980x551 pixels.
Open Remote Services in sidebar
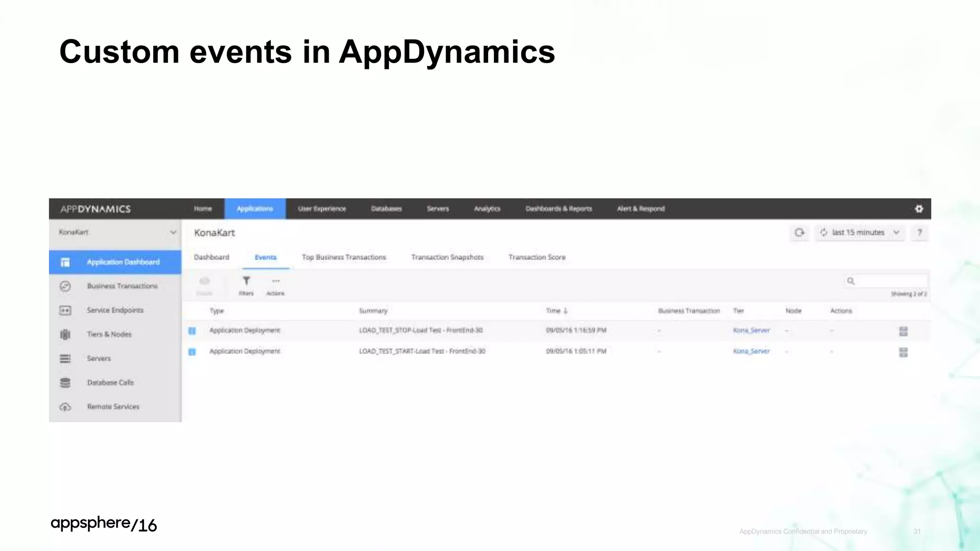click(x=113, y=407)
